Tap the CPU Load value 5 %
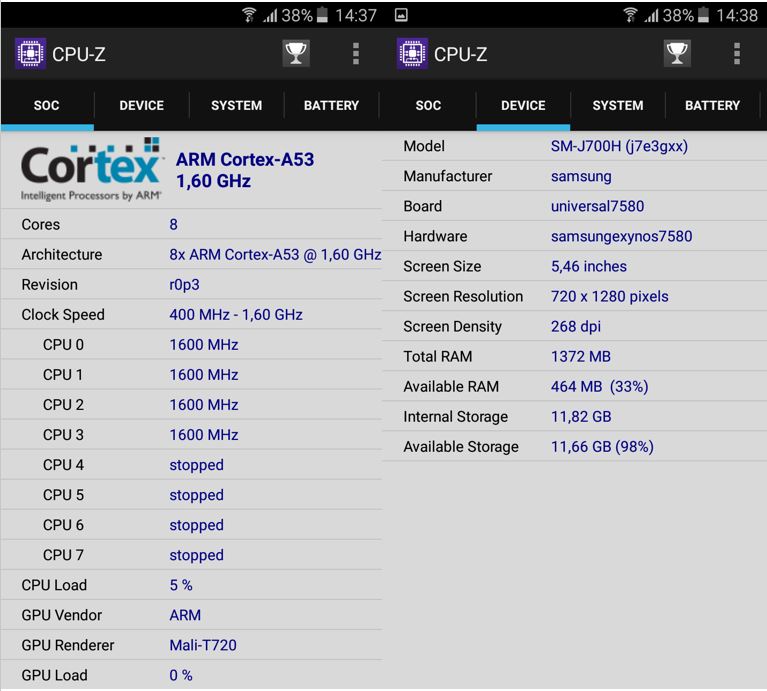Screen dimensions: 767x691 coord(181,585)
